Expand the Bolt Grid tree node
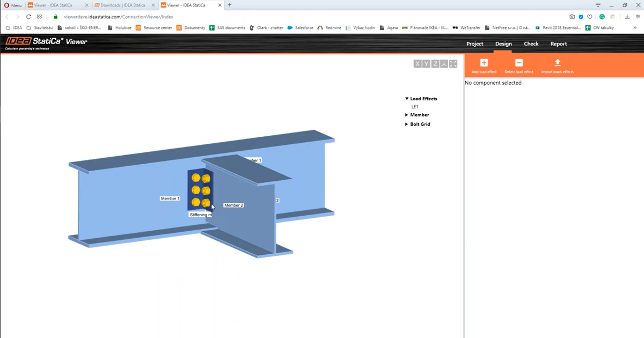 407,124
